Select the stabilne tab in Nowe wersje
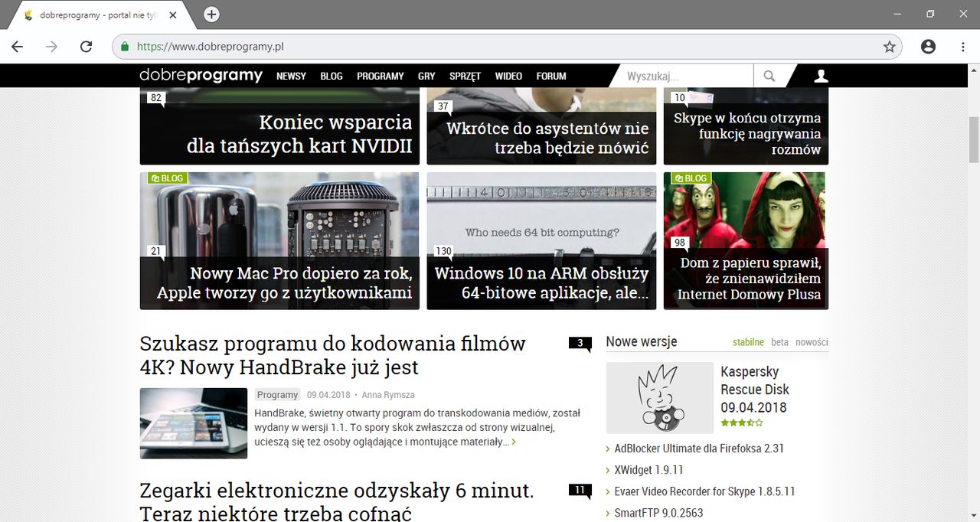The width and height of the screenshot is (980, 522). [748, 342]
